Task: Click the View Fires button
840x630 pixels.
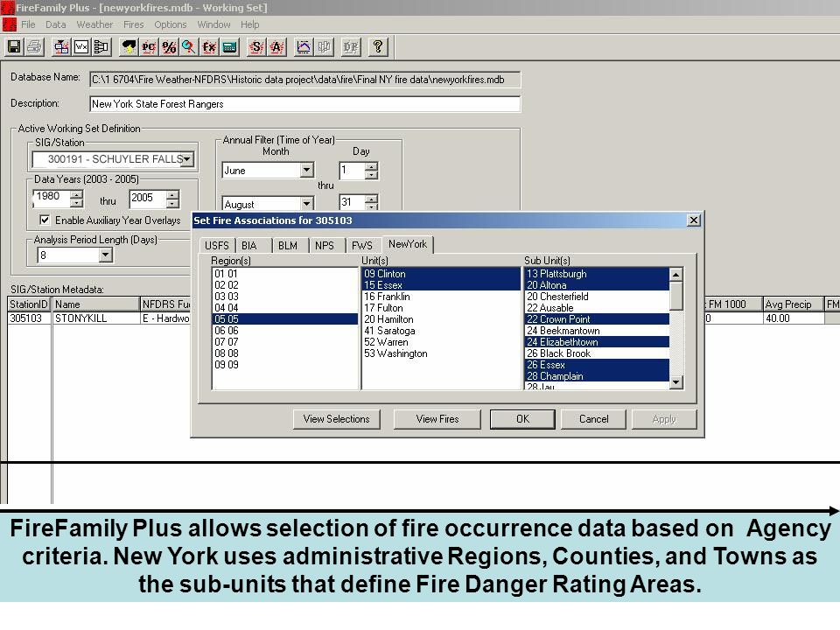Action: 437,419
